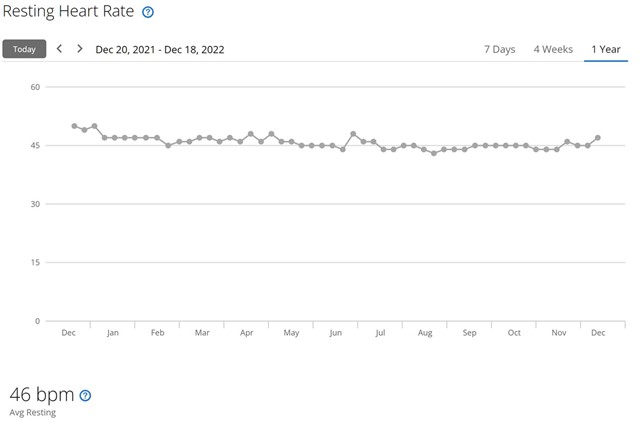Select the 1 Year tab

coord(606,49)
